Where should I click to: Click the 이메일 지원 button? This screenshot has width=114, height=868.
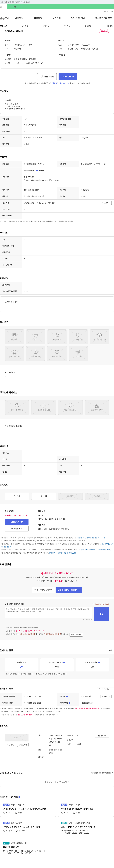17,529
